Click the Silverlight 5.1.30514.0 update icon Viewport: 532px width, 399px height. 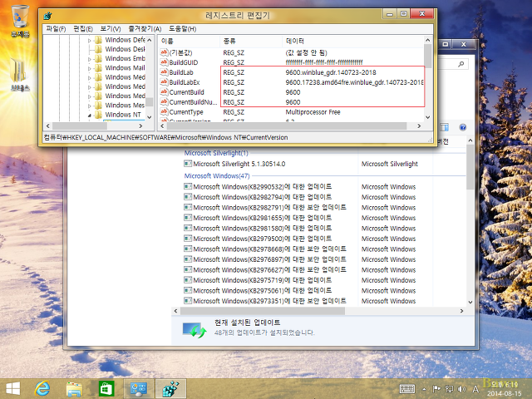[x=188, y=164]
